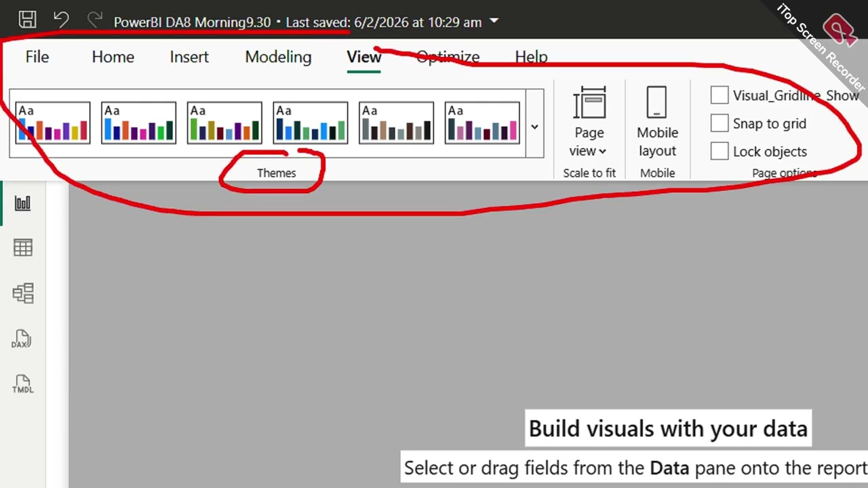Enable Snap to grid
The height and width of the screenshot is (488, 868).
(x=719, y=123)
